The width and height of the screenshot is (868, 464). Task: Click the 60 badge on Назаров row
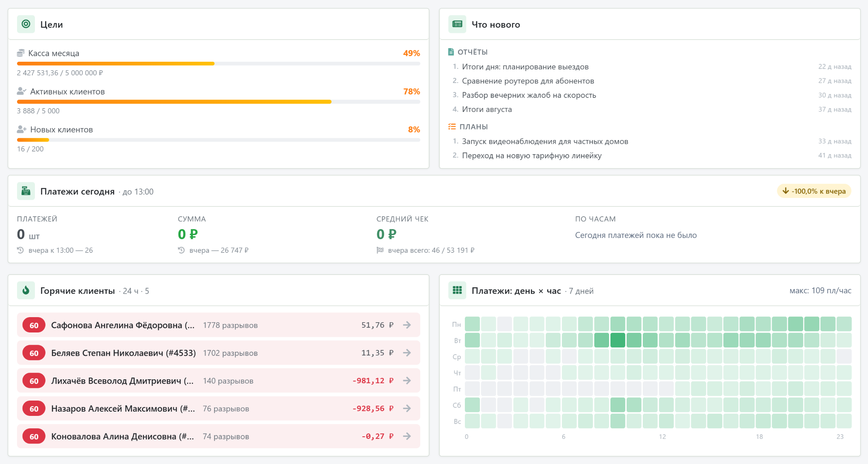(34, 409)
